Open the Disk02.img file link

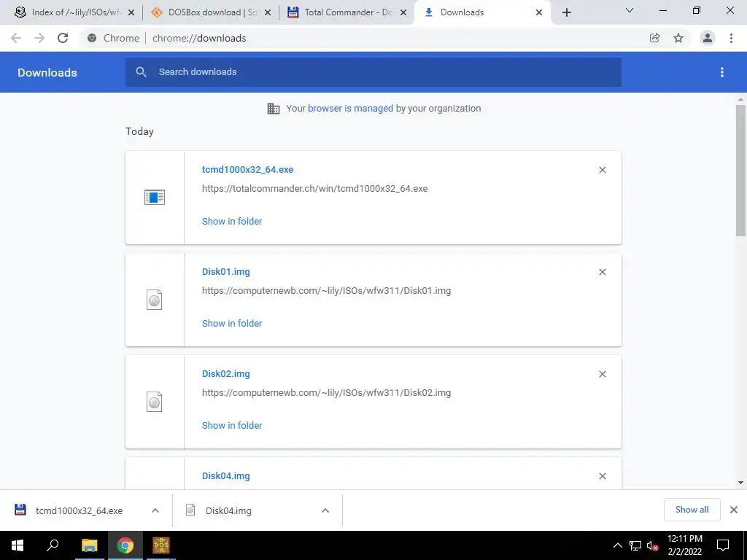[x=226, y=374]
